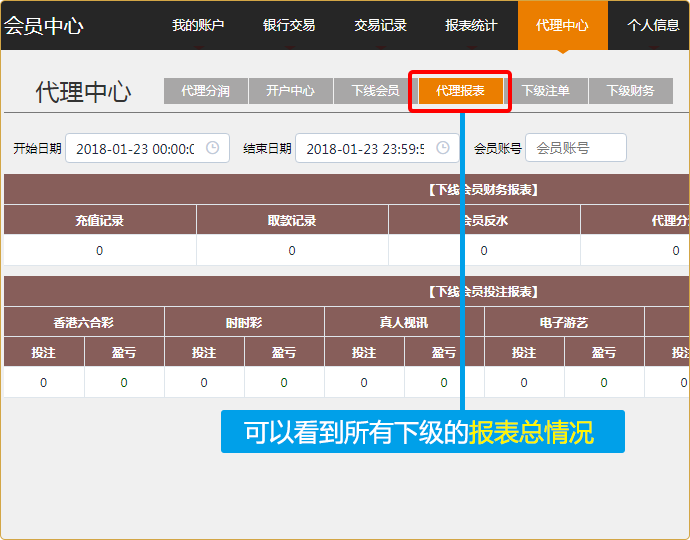
Task: Click the 开始日期 date input field
Action: [135, 148]
